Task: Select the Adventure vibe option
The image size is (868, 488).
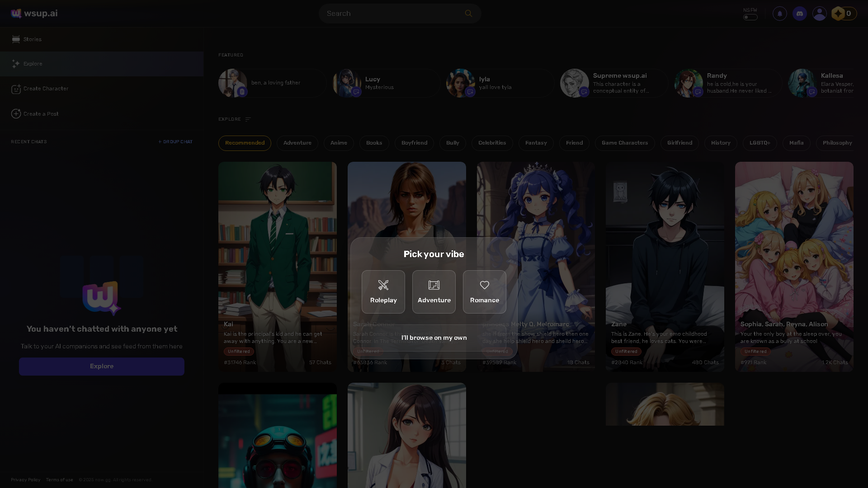Action: point(434,291)
